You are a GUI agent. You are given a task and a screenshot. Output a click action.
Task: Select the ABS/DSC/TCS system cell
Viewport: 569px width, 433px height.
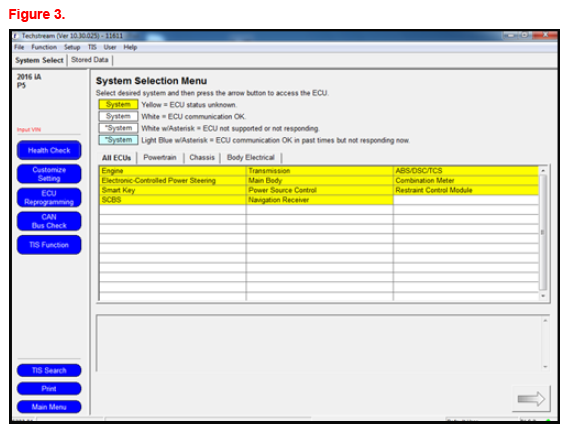[466, 171]
